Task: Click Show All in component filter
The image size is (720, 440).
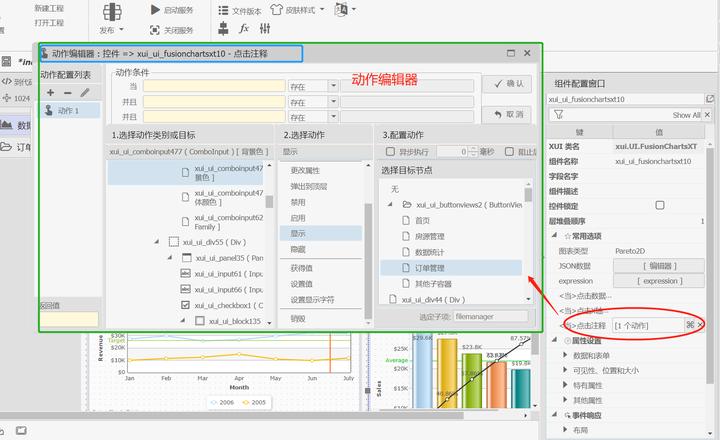Action: (x=686, y=115)
